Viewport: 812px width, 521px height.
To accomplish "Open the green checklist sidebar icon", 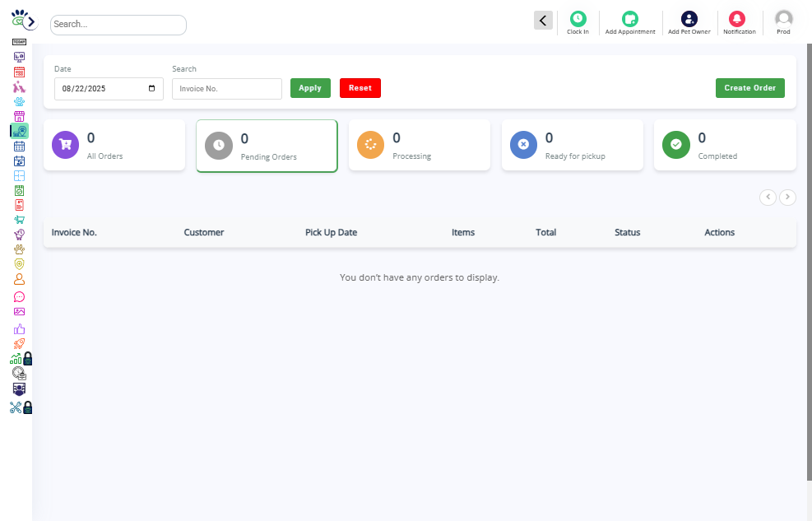I will 19,191.
